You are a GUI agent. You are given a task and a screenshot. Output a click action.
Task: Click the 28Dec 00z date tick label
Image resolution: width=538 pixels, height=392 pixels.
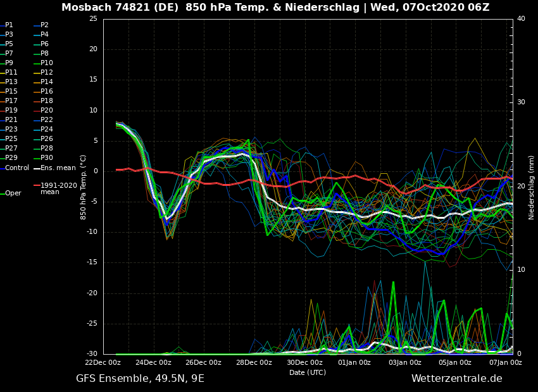tap(254, 363)
